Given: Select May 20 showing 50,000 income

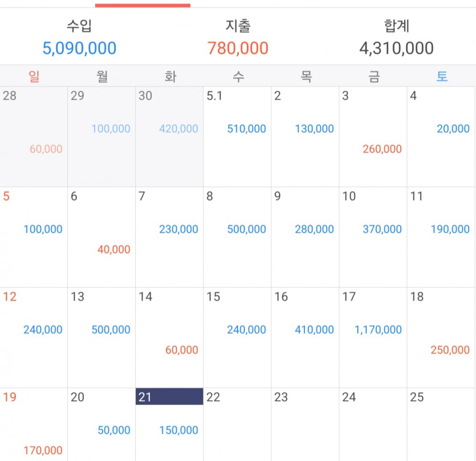Looking at the screenshot, I should [101, 425].
